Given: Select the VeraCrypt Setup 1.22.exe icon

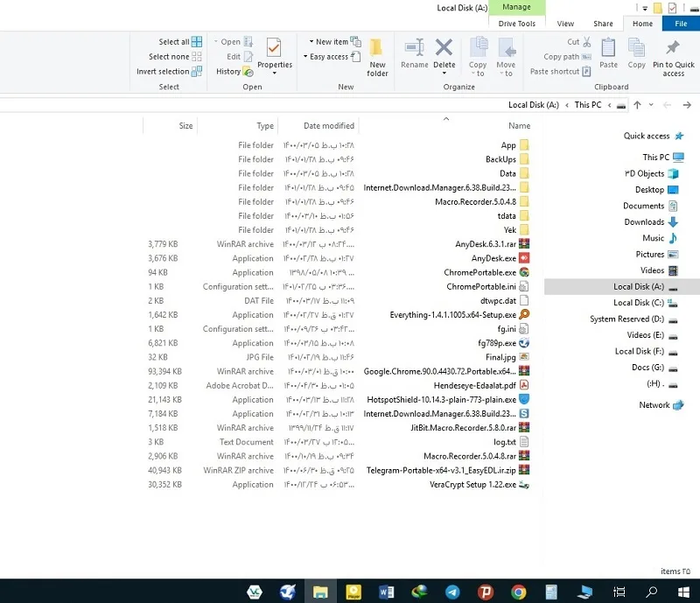Looking at the screenshot, I should coord(524,485).
